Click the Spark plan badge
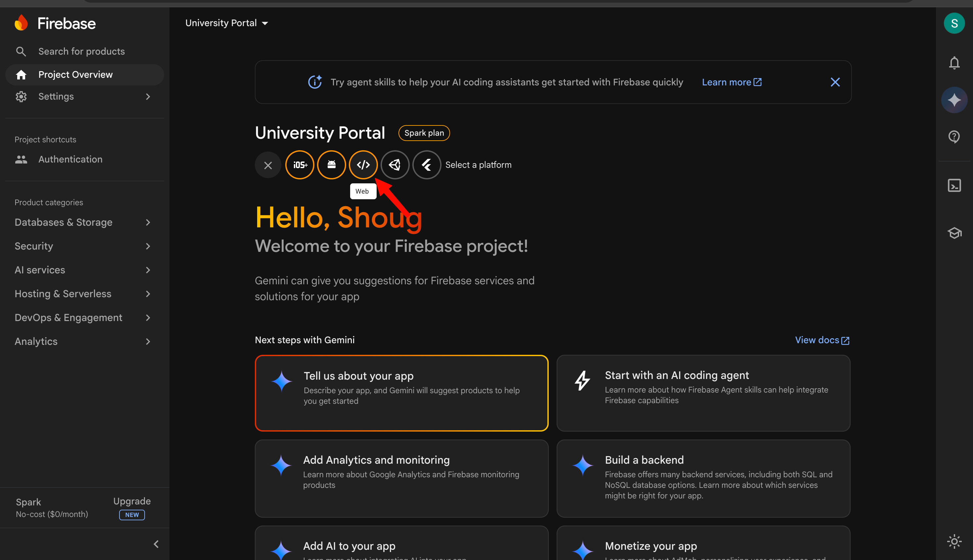973x560 pixels. pyautogui.click(x=424, y=133)
